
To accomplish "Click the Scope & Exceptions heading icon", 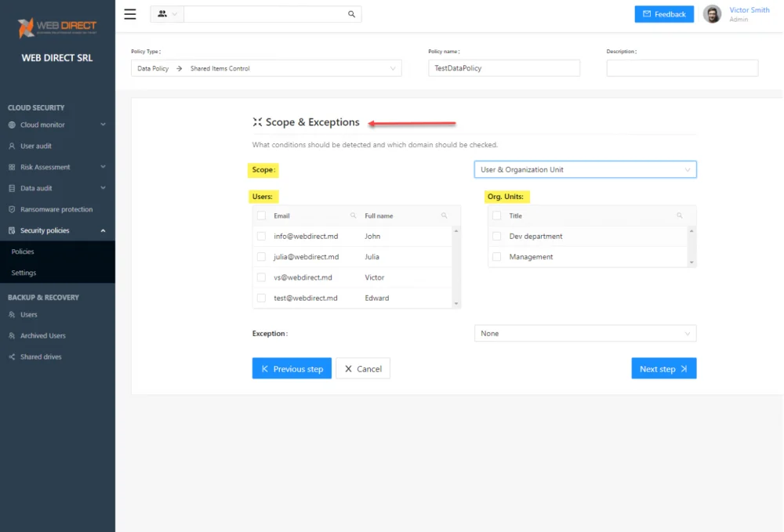I will 257,122.
